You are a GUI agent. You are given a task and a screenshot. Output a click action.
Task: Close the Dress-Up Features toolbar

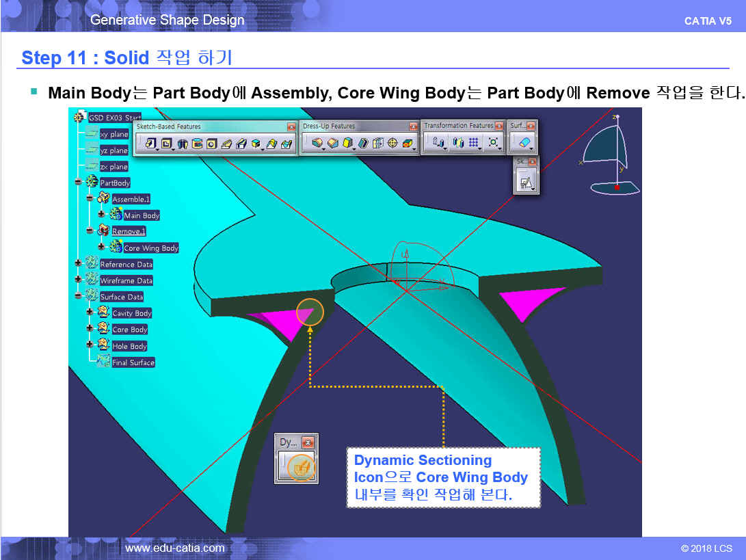pos(413,126)
